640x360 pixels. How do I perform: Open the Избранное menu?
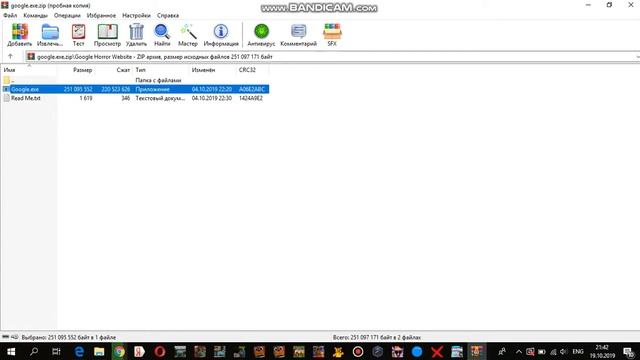(x=101, y=16)
